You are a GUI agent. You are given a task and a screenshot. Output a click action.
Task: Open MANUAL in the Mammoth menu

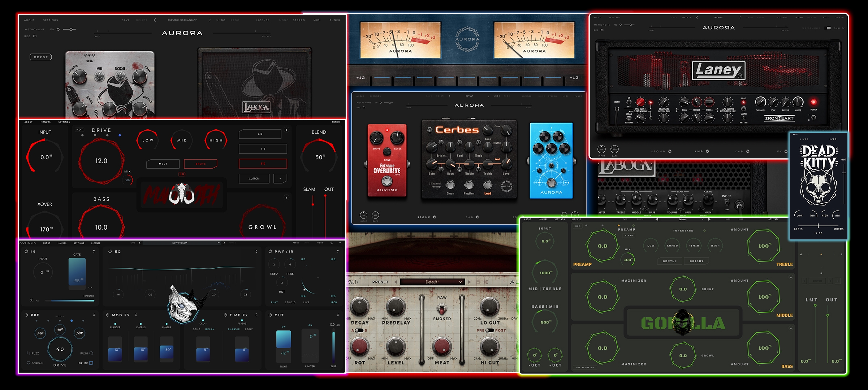pos(46,122)
